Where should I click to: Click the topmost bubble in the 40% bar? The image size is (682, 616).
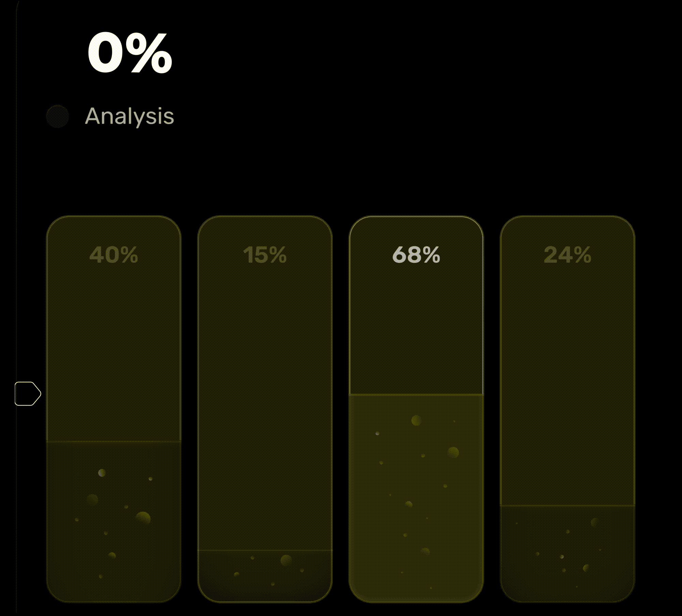[102, 473]
